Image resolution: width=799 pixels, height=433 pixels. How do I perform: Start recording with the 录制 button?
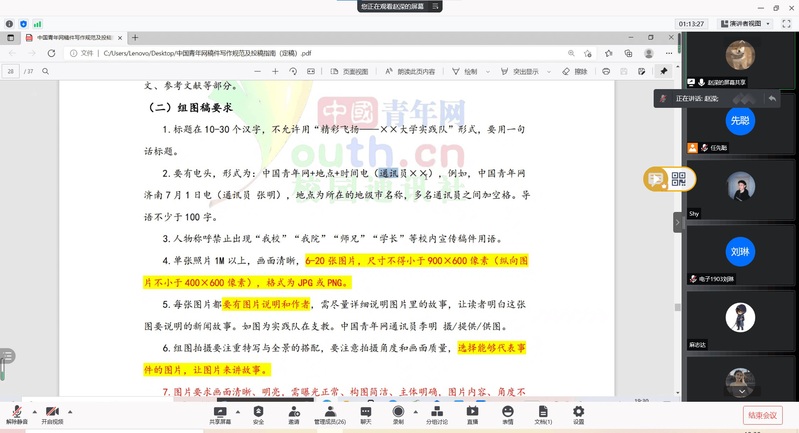tap(398, 415)
